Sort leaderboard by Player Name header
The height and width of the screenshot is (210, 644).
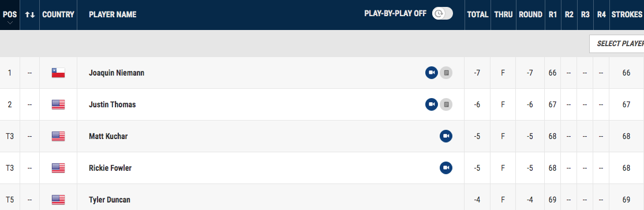click(113, 14)
